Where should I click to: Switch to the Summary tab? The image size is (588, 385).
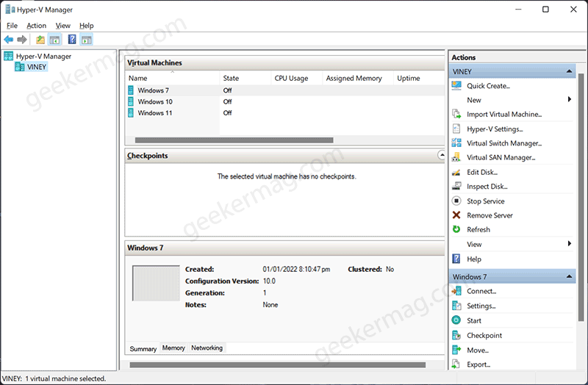[x=143, y=349]
